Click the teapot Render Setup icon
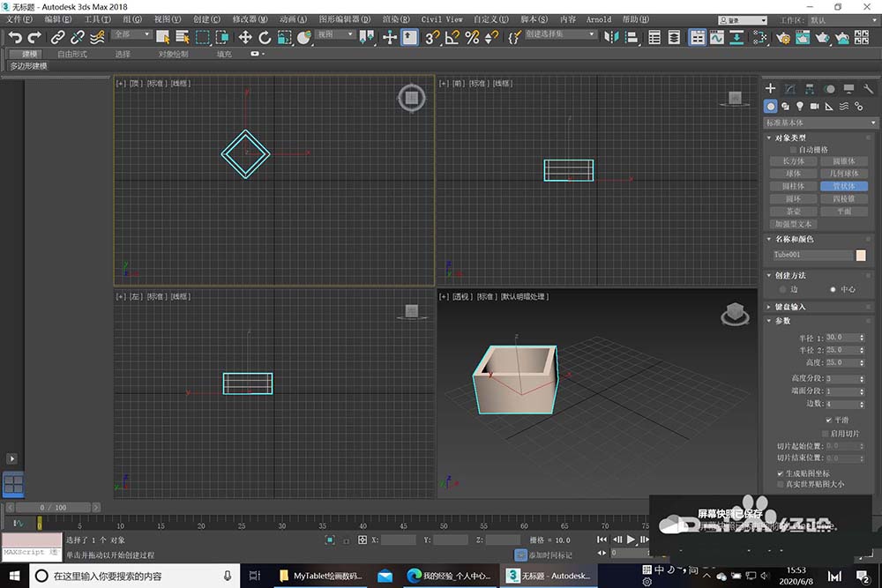Viewport: 882px width, 588px height. 782,37
